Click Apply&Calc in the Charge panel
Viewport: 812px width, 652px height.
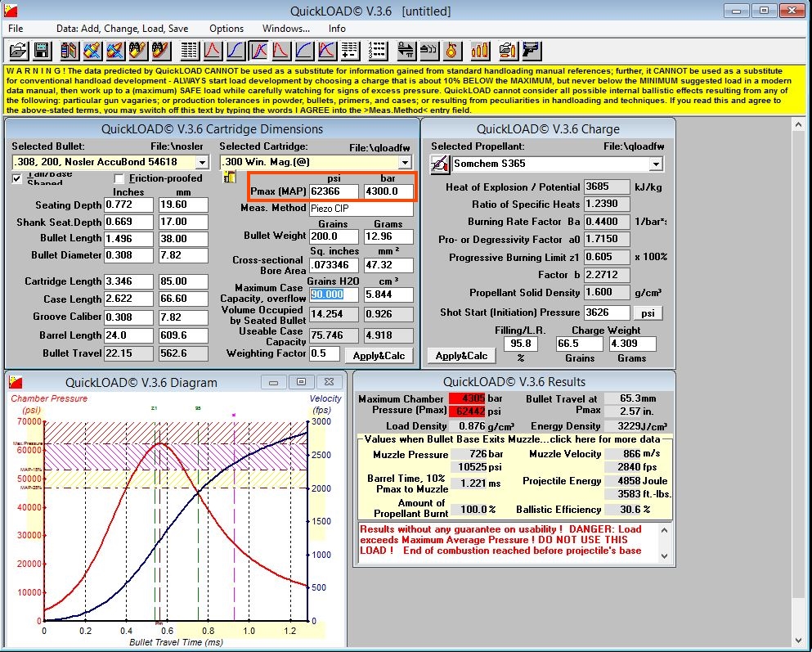pos(461,356)
